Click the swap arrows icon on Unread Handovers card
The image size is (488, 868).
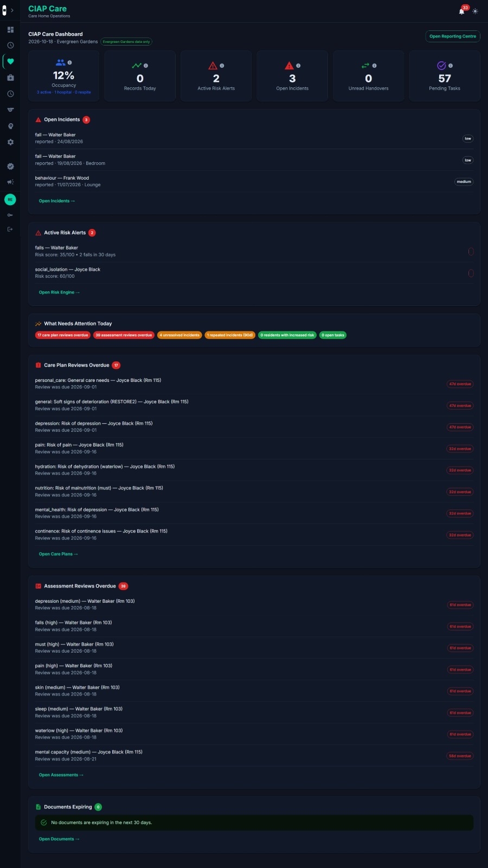point(365,66)
